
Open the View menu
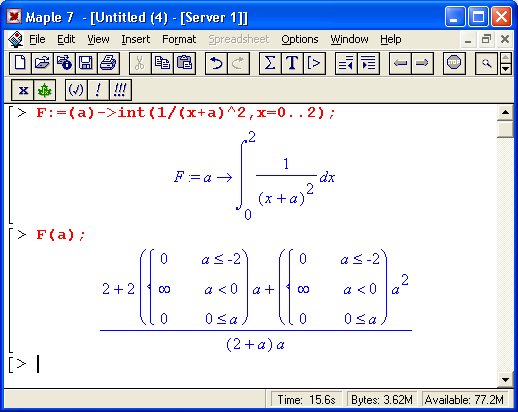(98, 39)
